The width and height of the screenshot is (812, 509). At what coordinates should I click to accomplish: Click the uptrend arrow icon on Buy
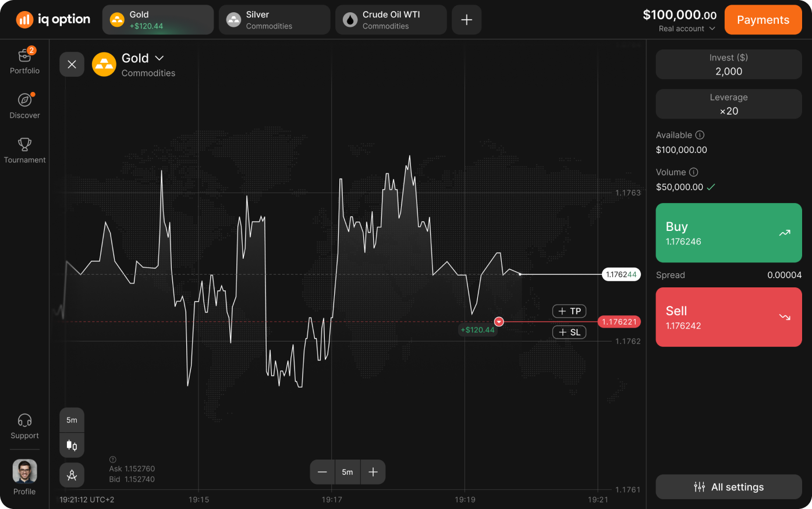[x=785, y=233]
